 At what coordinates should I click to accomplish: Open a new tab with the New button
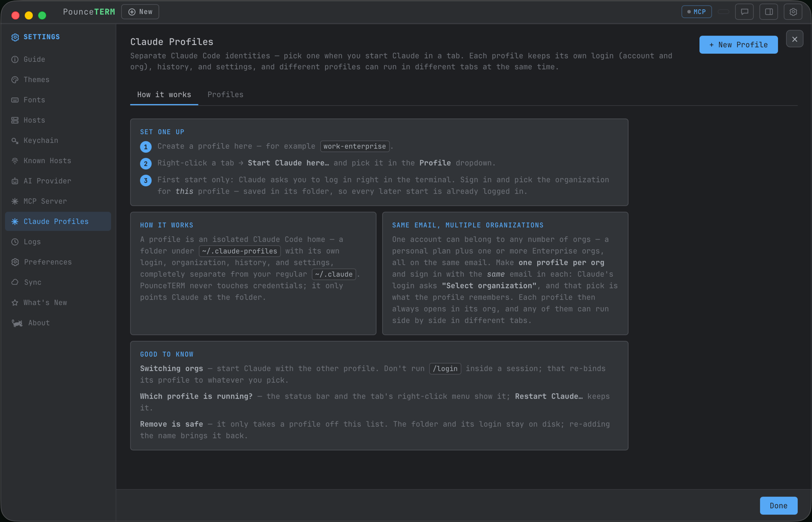pyautogui.click(x=140, y=12)
